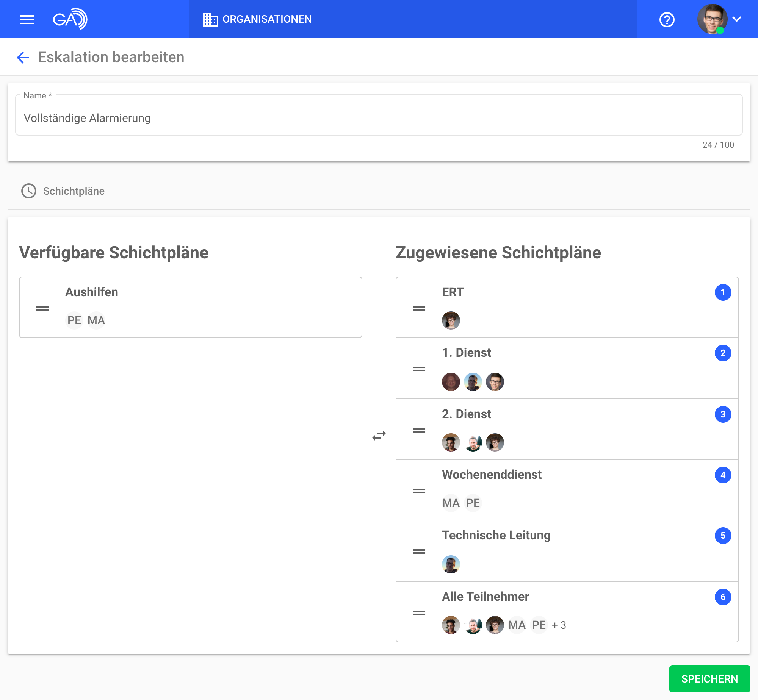758x700 pixels.
Task: Click the clock icon beside Schichtpläne
Action: (29, 191)
